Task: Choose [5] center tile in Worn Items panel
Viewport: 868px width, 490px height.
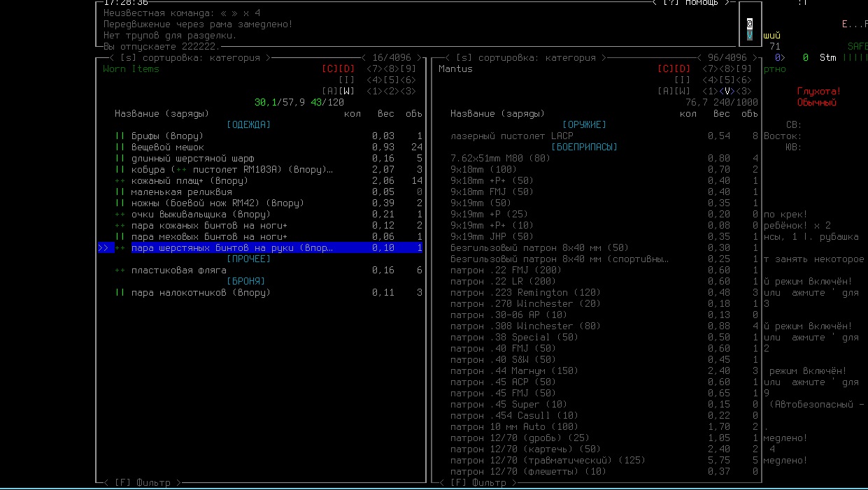Action: click(x=392, y=80)
